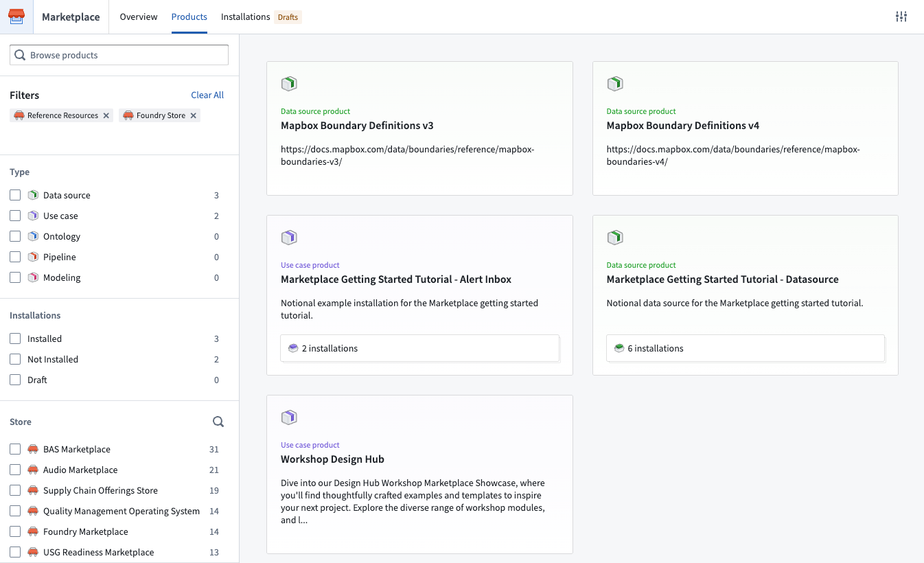Select the Products tab
The height and width of the screenshot is (563, 924).
189,16
